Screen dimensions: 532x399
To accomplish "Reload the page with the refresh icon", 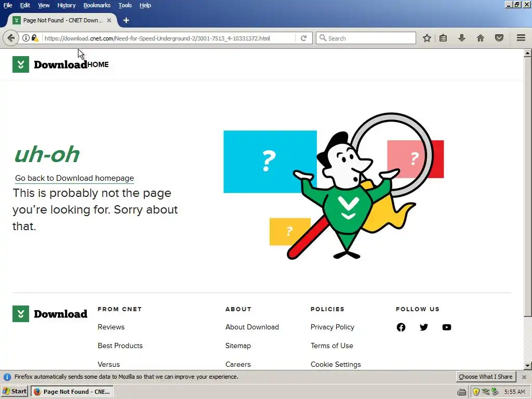I will click(303, 38).
